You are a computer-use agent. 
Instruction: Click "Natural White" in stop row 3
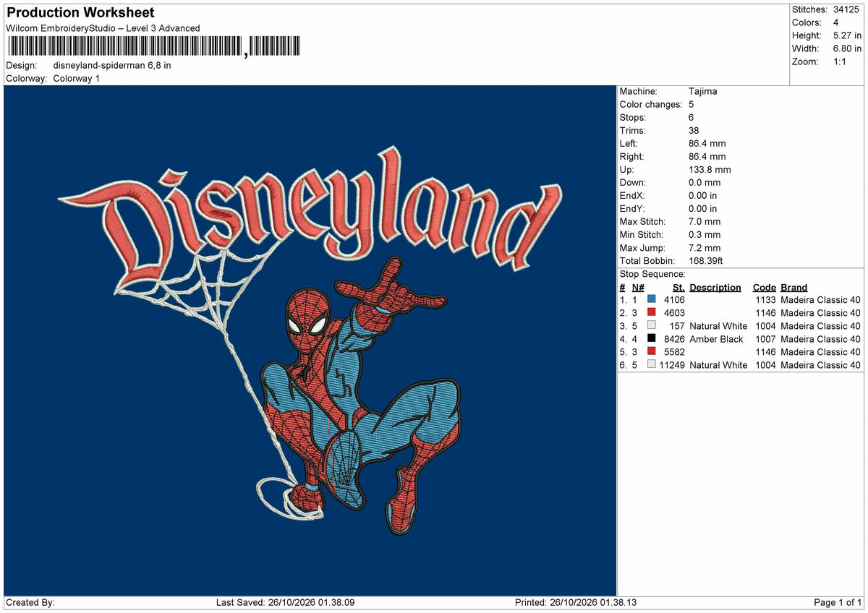pos(718,326)
